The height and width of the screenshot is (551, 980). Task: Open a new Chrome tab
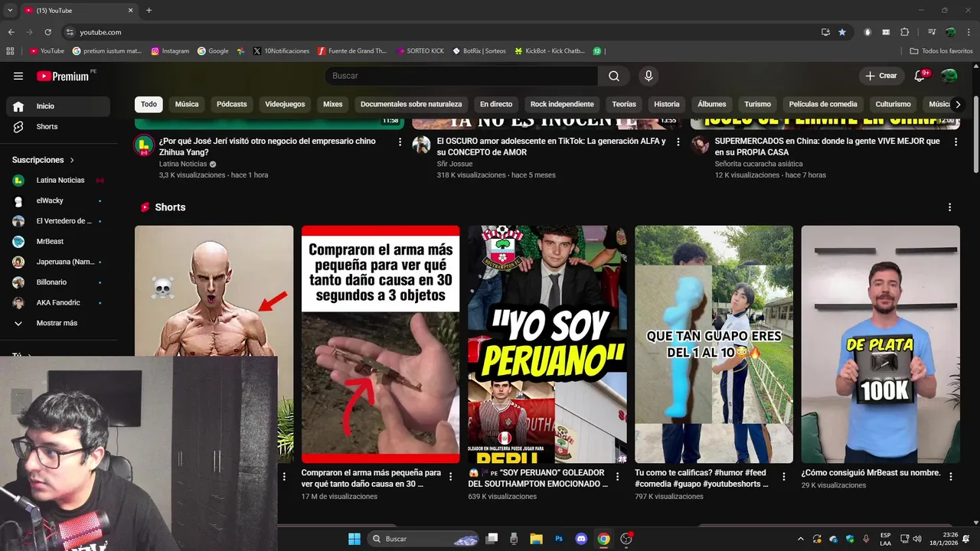tap(149, 11)
